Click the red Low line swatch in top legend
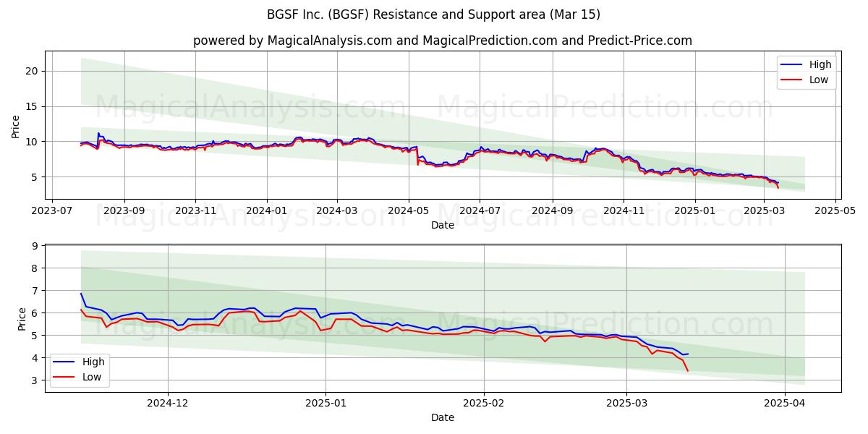Image resolution: width=868 pixels, height=434 pixels. (792, 80)
